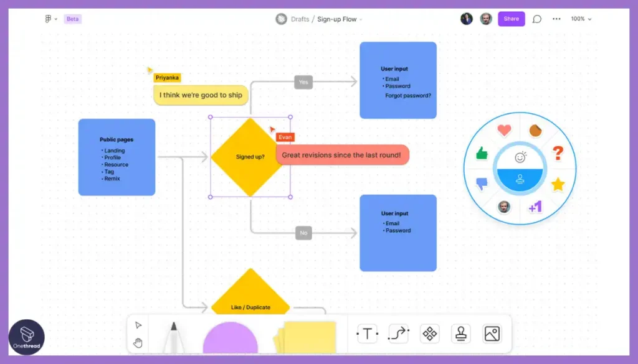Choose the +1 stamp
638x364 pixels.
[x=535, y=207]
